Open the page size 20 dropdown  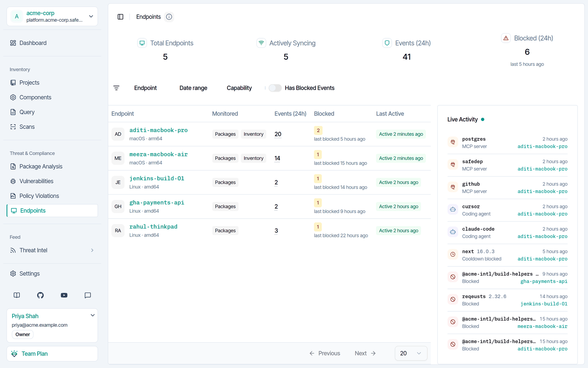pos(411,353)
